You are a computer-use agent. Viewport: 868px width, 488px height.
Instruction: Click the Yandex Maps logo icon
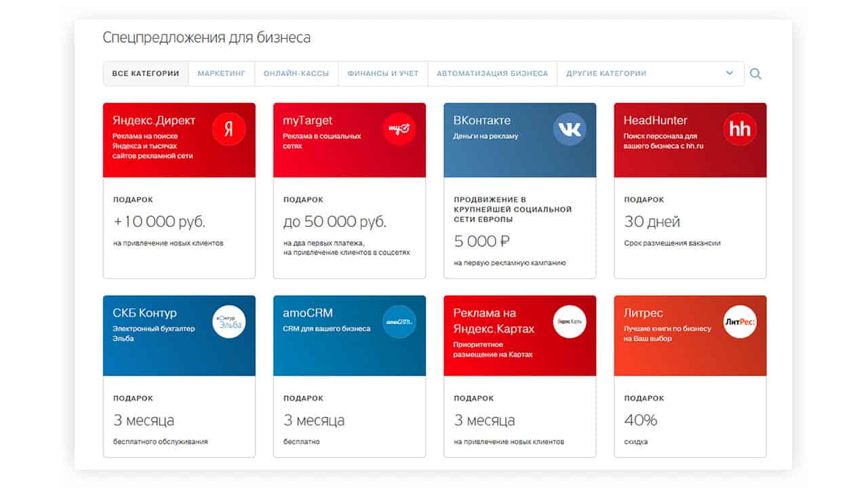point(570,322)
